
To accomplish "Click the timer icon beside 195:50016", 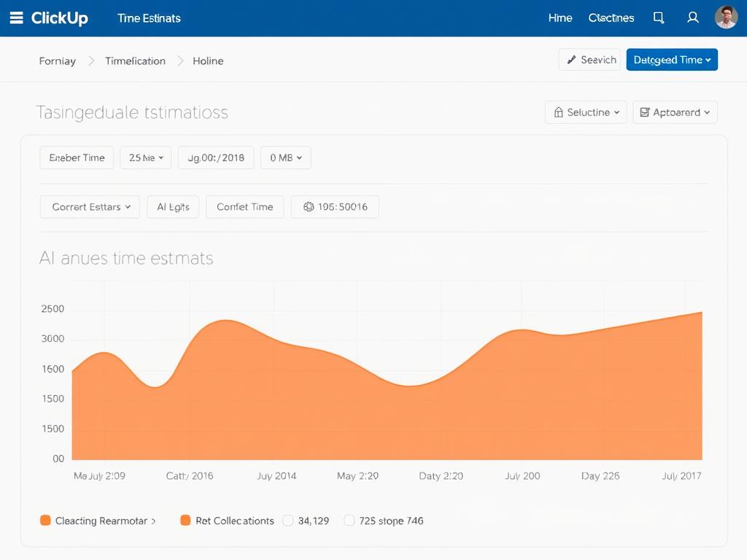I will (x=309, y=207).
